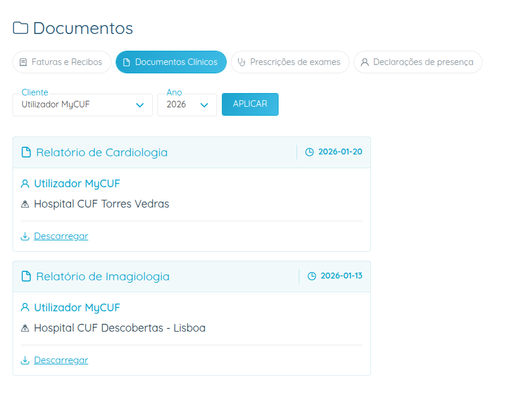Click the Hospital CUF Descobertas - Lisboa text

pyautogui.click(x=120, y=328)
